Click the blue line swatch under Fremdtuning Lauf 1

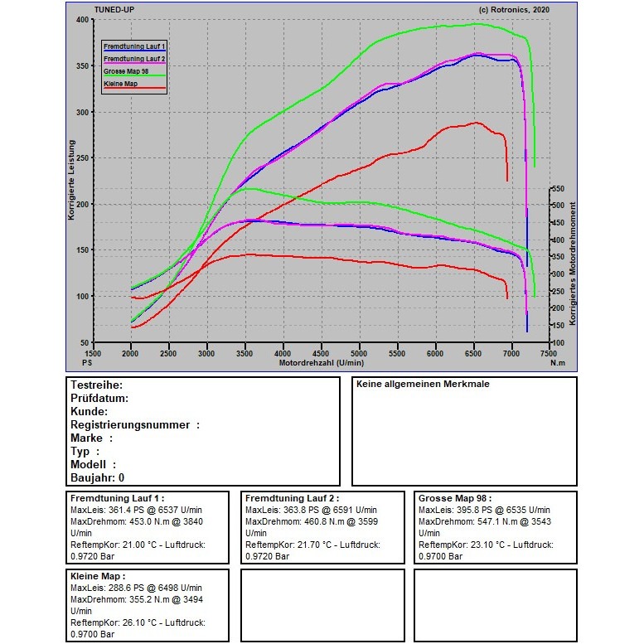point(134,51)
